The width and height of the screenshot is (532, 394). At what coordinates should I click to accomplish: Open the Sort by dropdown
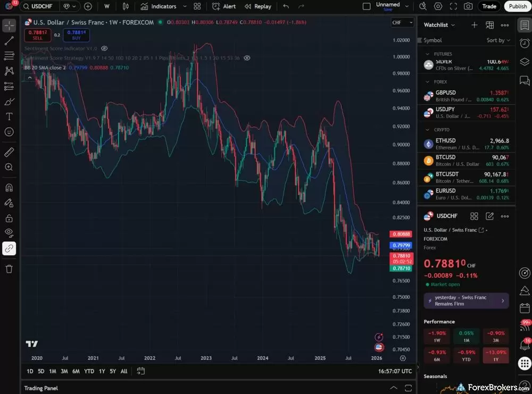point(498,40)
